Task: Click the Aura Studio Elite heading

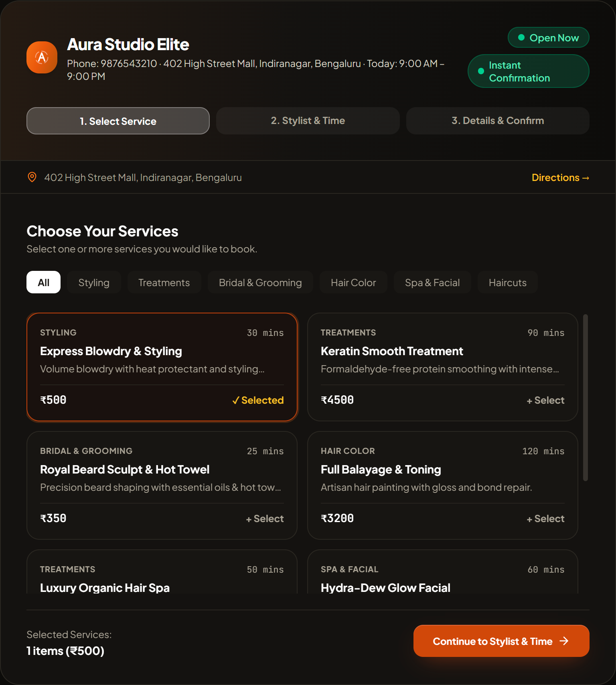Action: pos(128,44)
